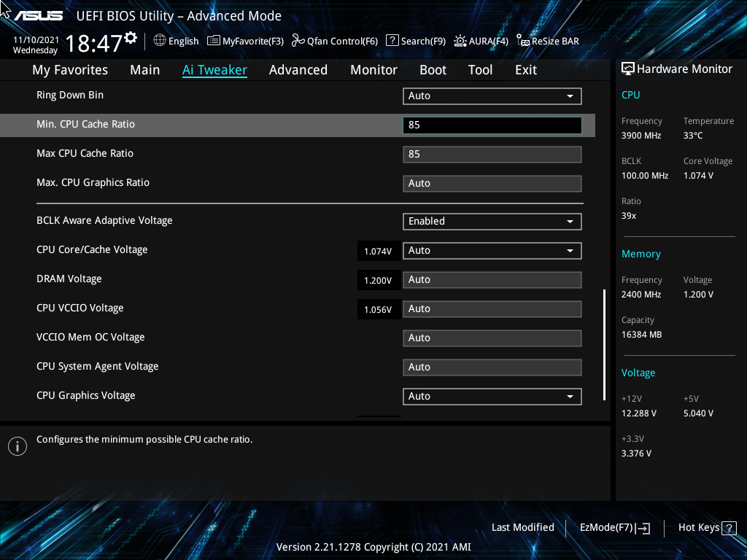Open the Hot Keys help

point(707,528)
